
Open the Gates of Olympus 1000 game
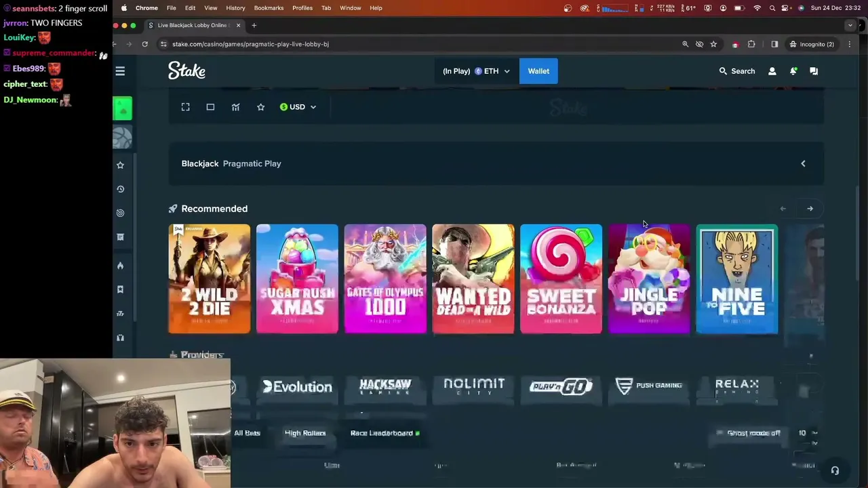385,279
